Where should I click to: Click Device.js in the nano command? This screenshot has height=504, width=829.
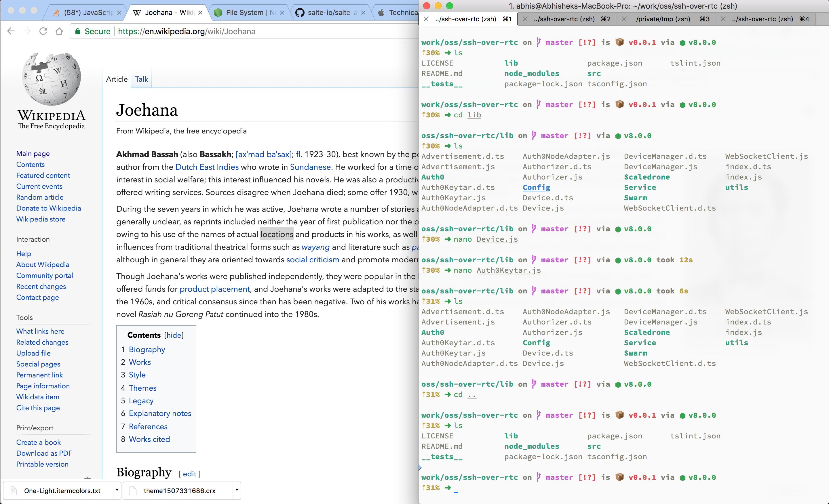497,239
